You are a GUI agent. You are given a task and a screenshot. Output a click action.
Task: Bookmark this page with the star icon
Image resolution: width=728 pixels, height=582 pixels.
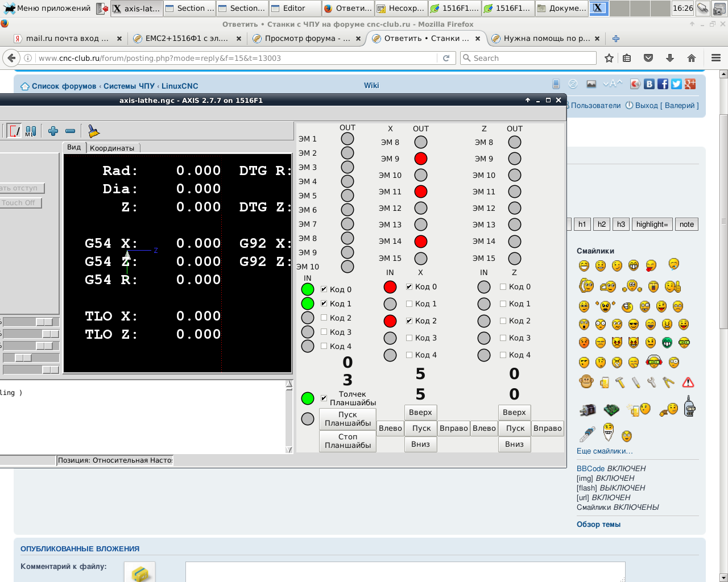click(x=609, y=58)
